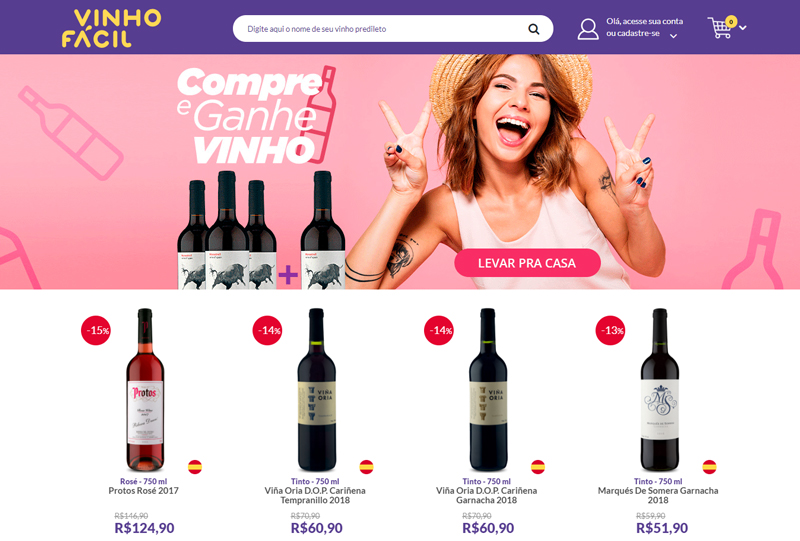Expand the account dropdown chevron
Image resolution: width=800 pixels, height=541 pixels.
point(673,36)
